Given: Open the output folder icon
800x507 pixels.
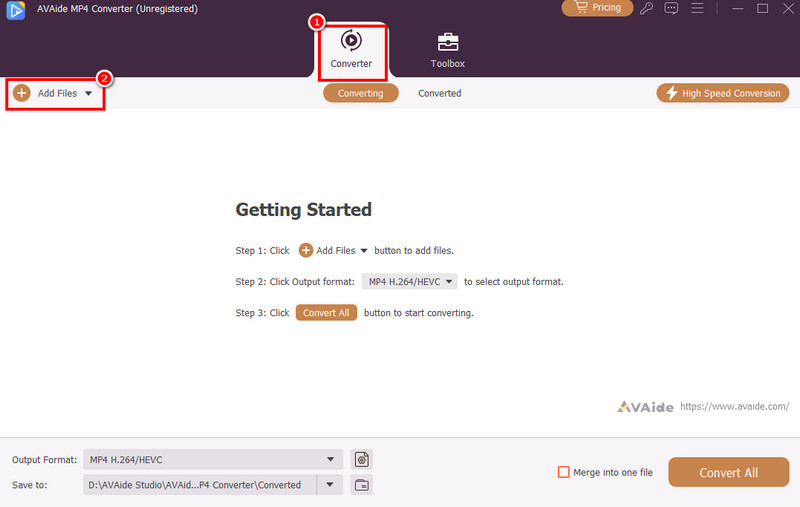Looking at the screenshot, I should 362,485.
